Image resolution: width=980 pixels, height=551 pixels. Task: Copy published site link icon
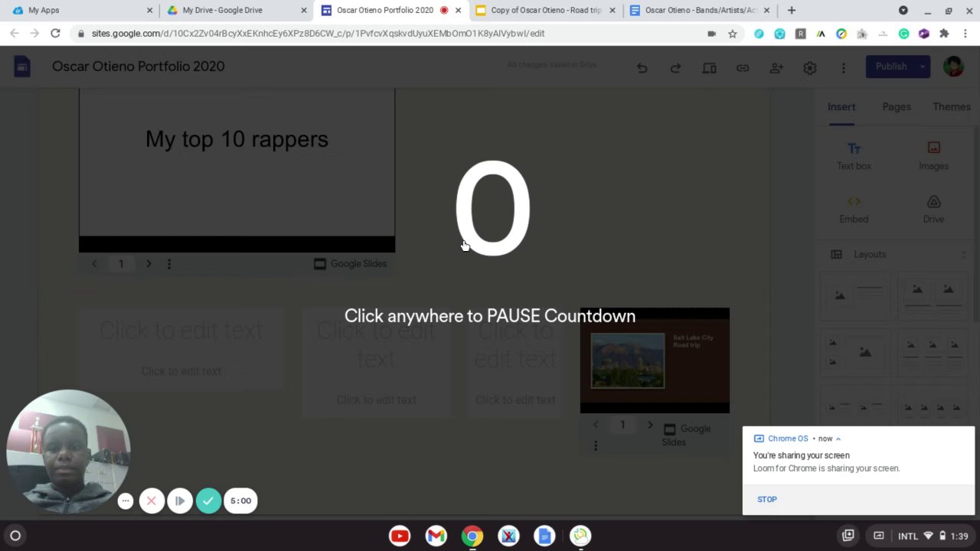pyautogui.click(x=743, y=68)
